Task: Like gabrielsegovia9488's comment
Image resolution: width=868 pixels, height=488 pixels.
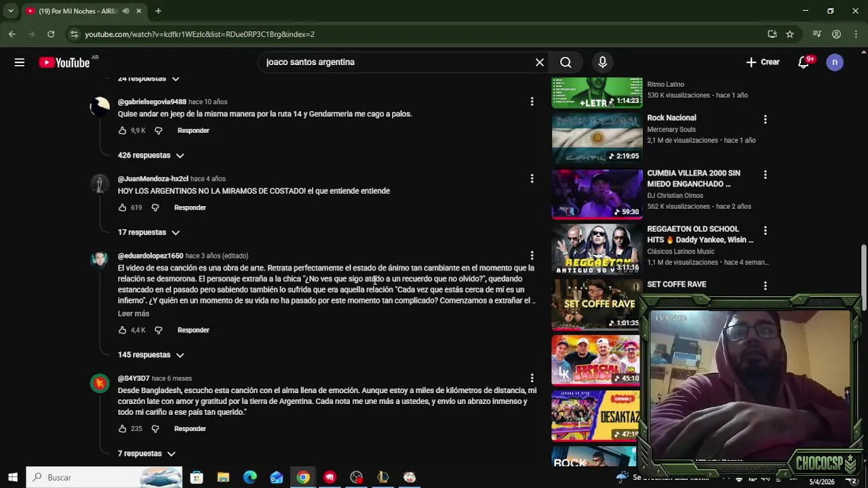Action: point(123,131)
